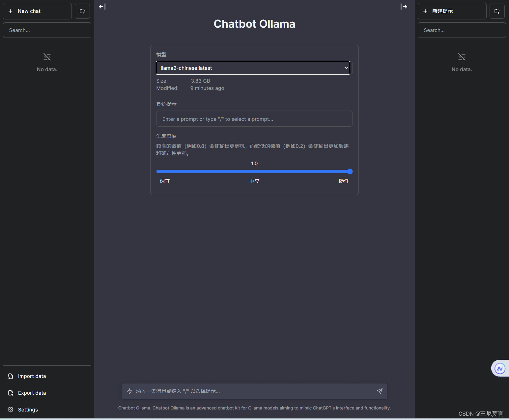509x420 pixels.
Task: Click the 新建提示 new prompt button
Action: coord(452,11)
